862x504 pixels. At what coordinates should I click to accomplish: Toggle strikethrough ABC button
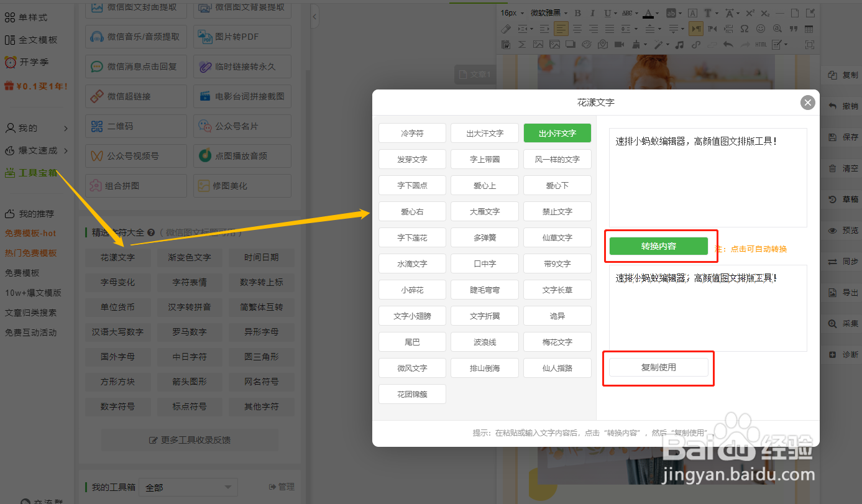627,13
